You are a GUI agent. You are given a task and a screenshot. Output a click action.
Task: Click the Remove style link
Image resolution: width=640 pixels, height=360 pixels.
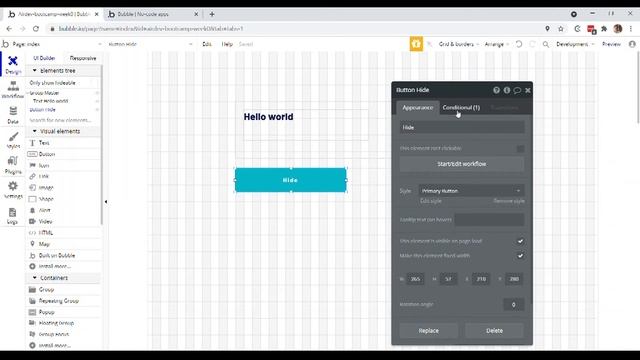tap(509, 201)
